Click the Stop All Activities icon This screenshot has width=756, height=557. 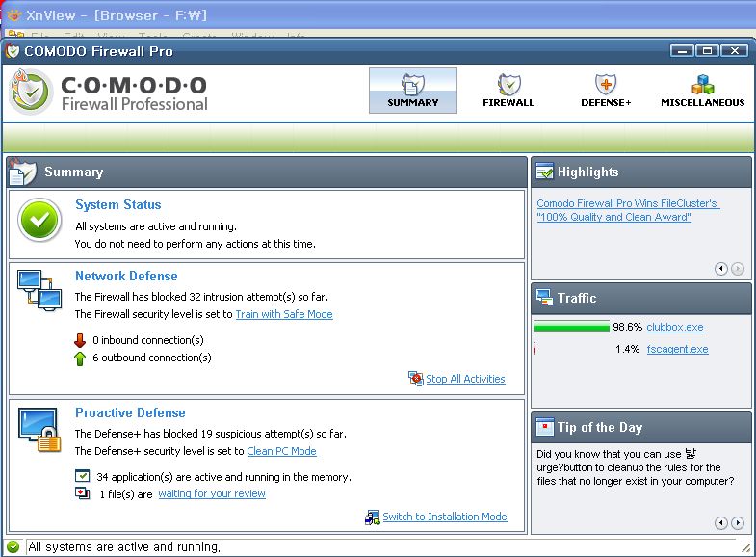[x=416, y=379]
